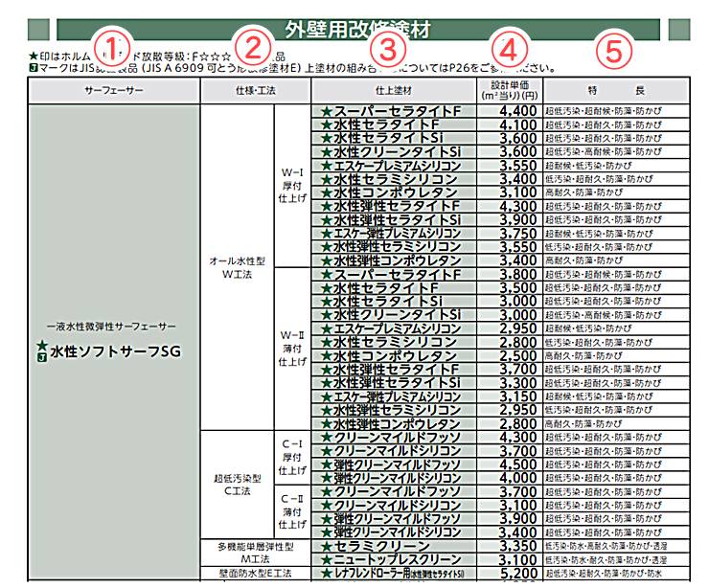Click features text in the 5,200 row
The height and width of the screenshot is (588, 709).
coord(604,574)
